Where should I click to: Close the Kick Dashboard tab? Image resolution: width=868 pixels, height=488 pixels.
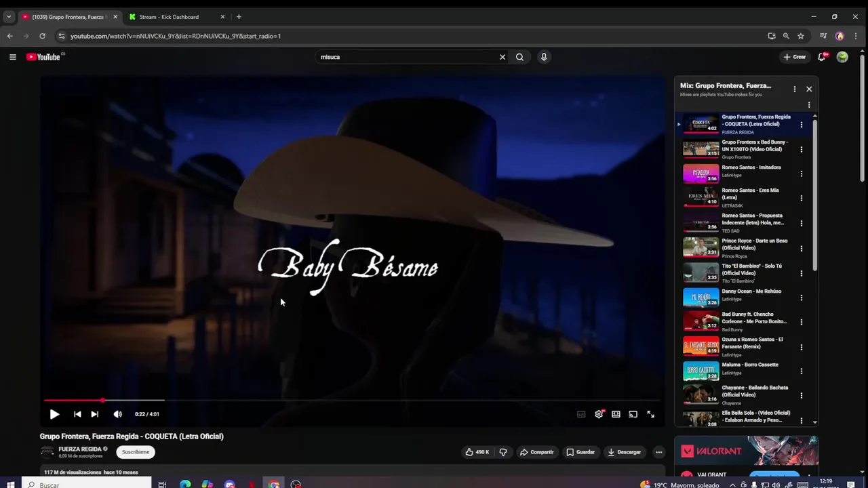[222, 17]
